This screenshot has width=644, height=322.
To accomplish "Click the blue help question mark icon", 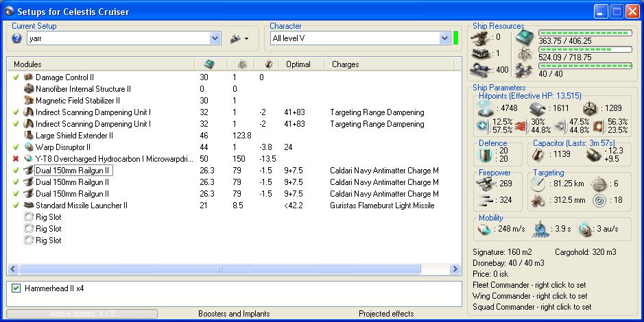I will [x=16, y=38].
